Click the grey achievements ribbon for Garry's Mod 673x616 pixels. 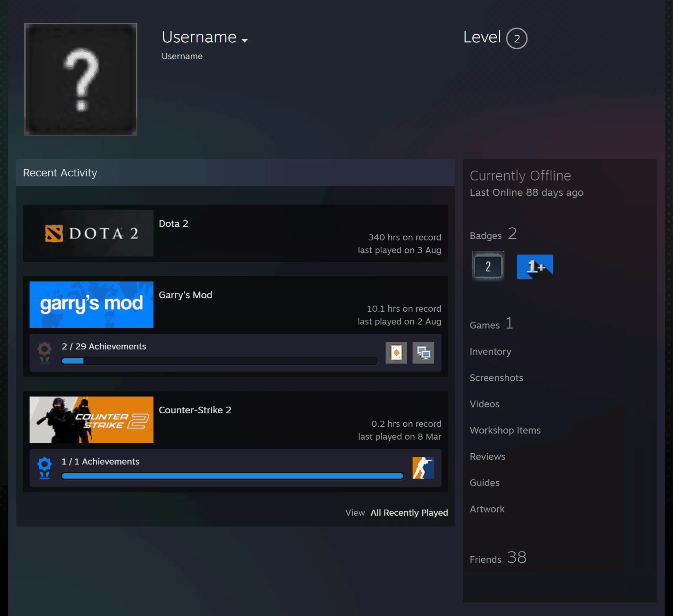pyautogui.click(x=45, y=353)
